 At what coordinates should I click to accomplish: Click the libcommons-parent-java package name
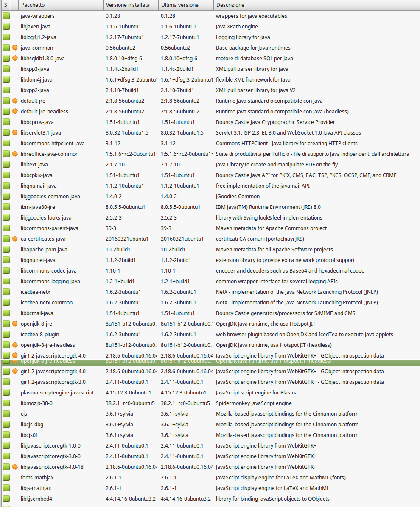click(50, 228)
